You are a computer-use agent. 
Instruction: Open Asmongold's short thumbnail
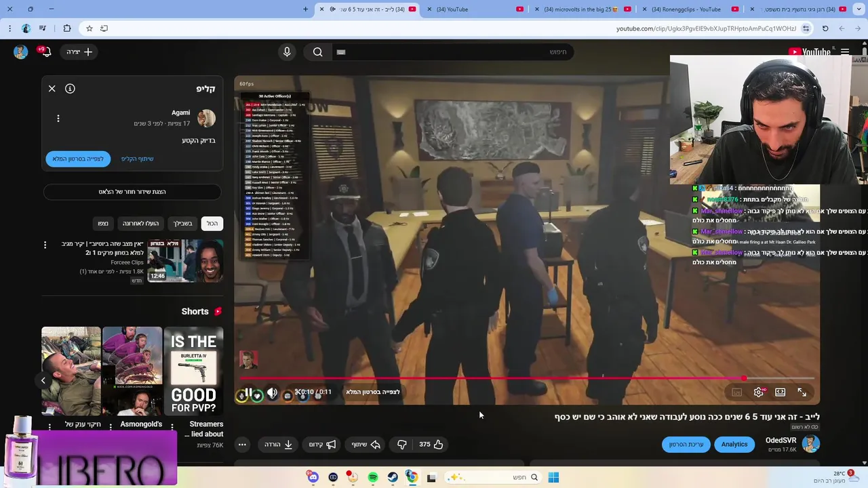(132, 371)
